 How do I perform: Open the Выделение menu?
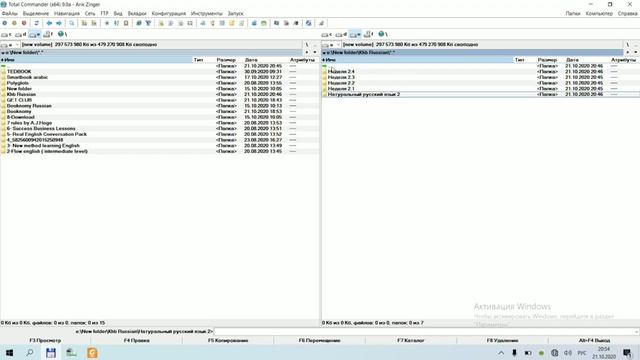[36, 13]
